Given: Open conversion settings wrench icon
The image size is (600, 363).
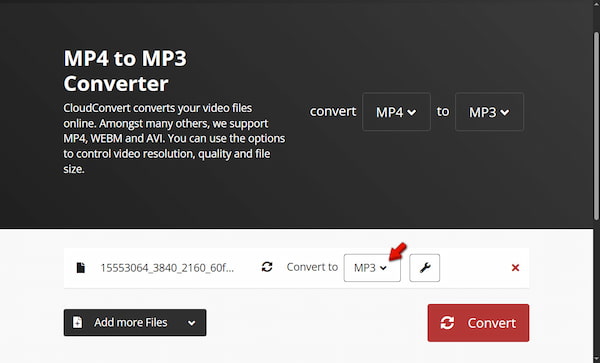Looking at the screenshot, I should 424,268.
